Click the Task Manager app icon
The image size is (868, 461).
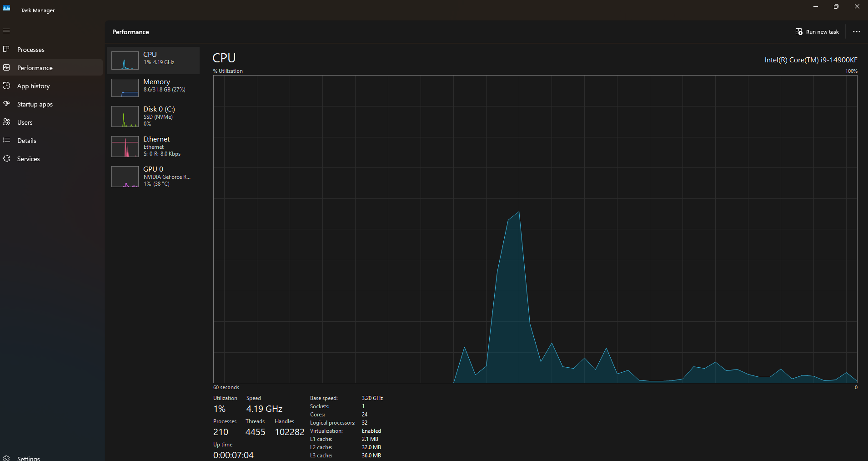click(6, 8)
